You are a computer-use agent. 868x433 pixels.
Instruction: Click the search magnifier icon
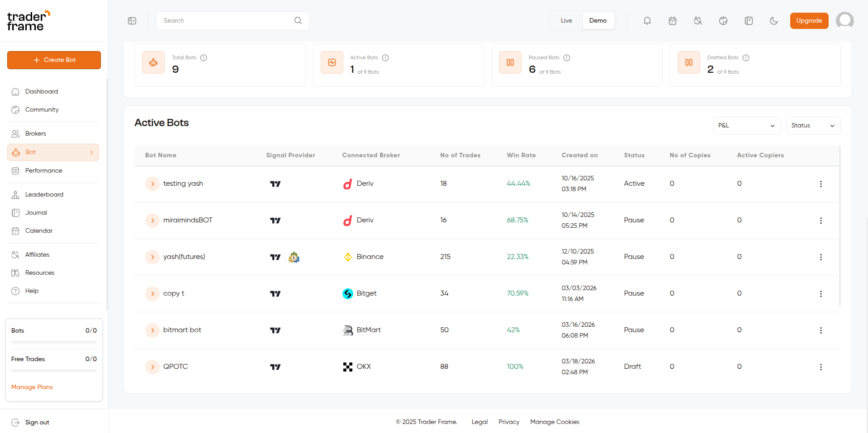[x=298, y=20]
